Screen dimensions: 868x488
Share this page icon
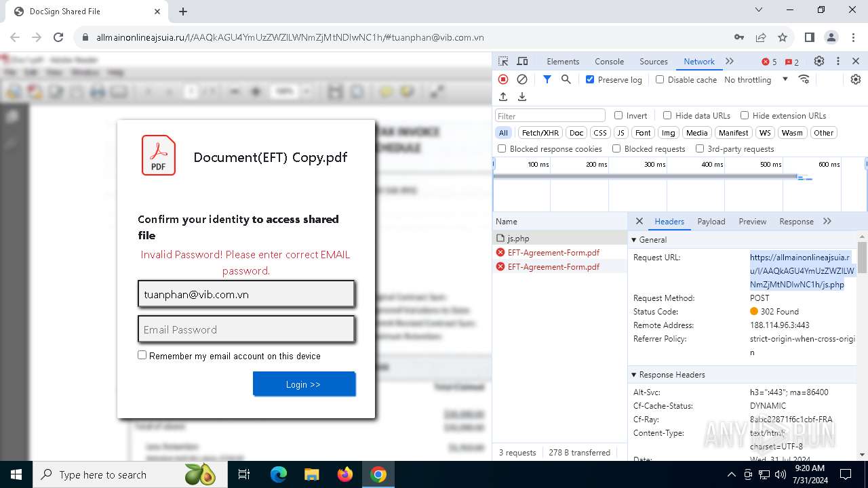pyautogui.click(x=761, y=37)
